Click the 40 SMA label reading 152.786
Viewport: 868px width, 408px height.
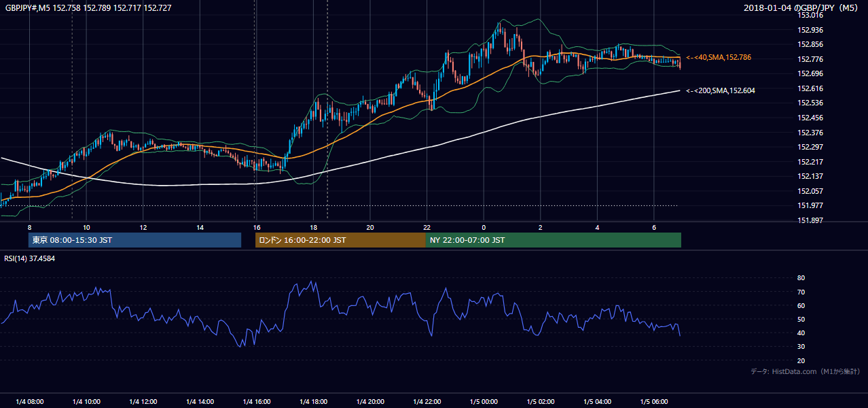pos(719,58)
